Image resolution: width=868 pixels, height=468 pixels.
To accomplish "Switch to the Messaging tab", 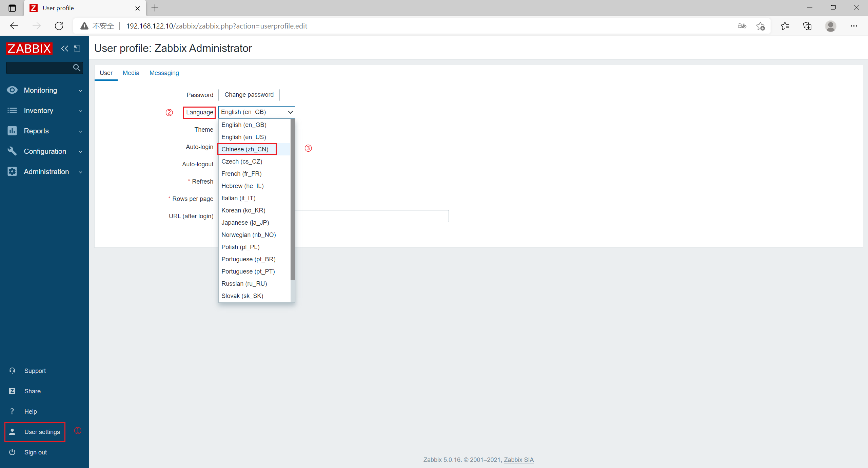I will pyautogui.click(x=164, y=73).
